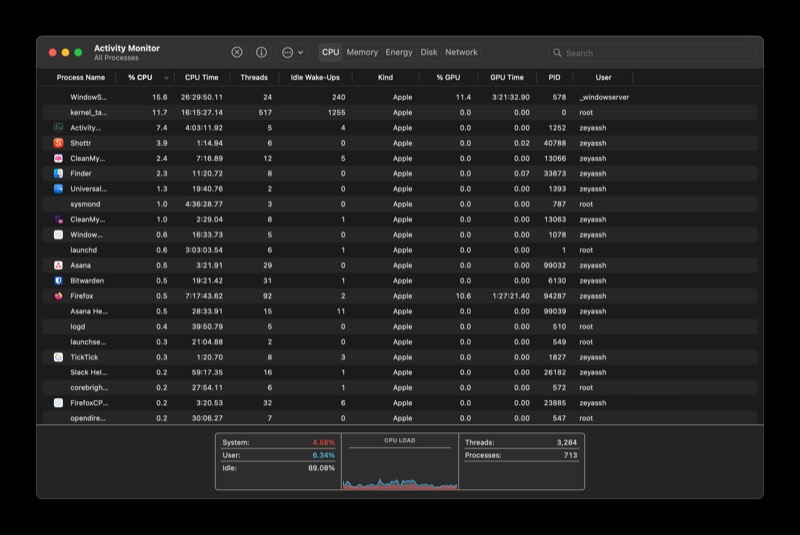This screenshot has height=535, width=800.
Task: Sort by Kind column header
Action: point(385,78)
